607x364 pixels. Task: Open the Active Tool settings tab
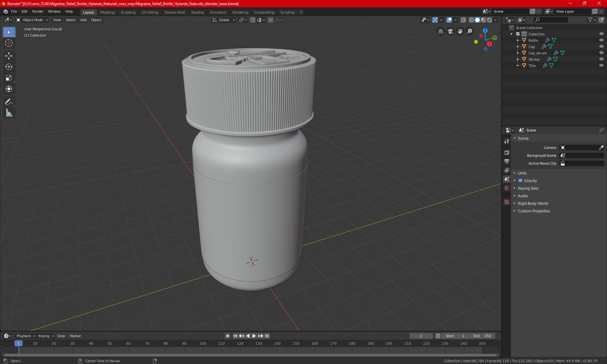(x=507, y=141)
